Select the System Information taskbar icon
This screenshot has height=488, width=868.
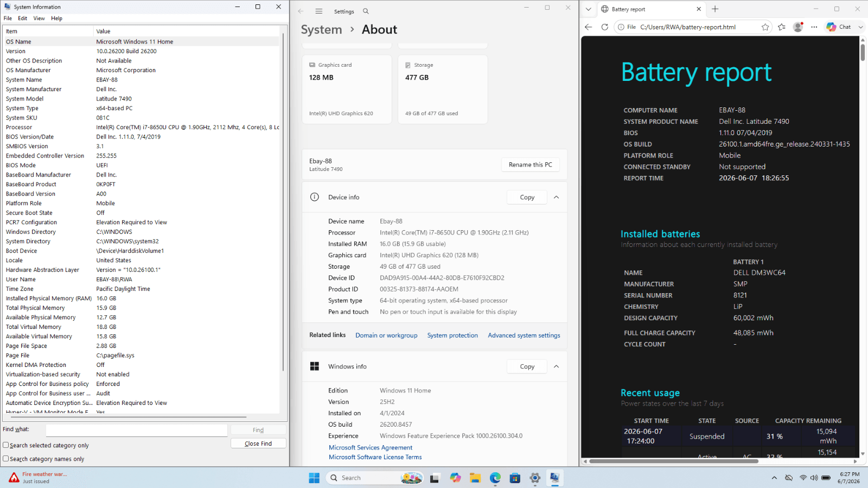554,478
